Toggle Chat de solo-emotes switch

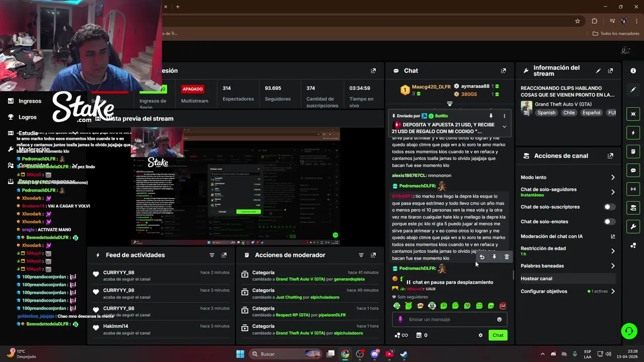609,222
